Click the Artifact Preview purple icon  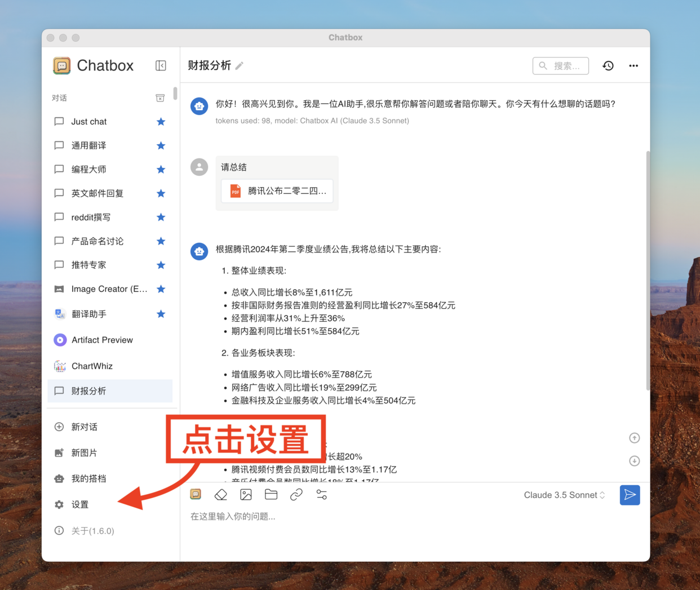coord(60,340)
